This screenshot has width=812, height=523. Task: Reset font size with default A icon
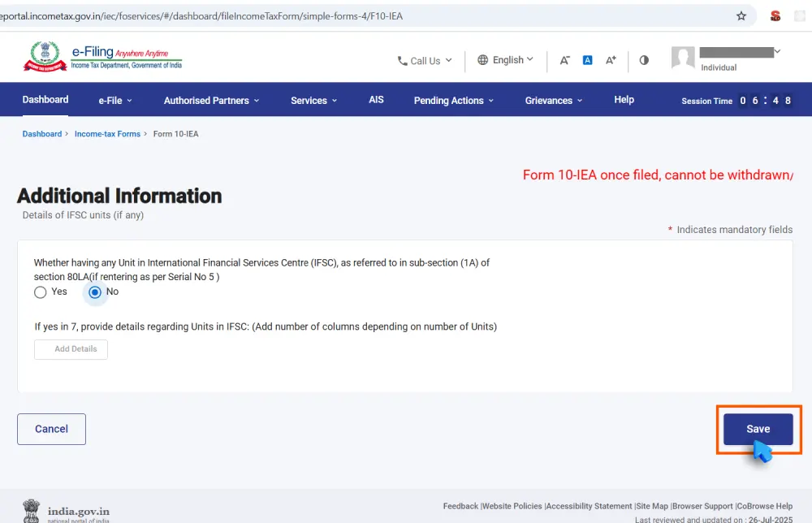coord(588,60)
